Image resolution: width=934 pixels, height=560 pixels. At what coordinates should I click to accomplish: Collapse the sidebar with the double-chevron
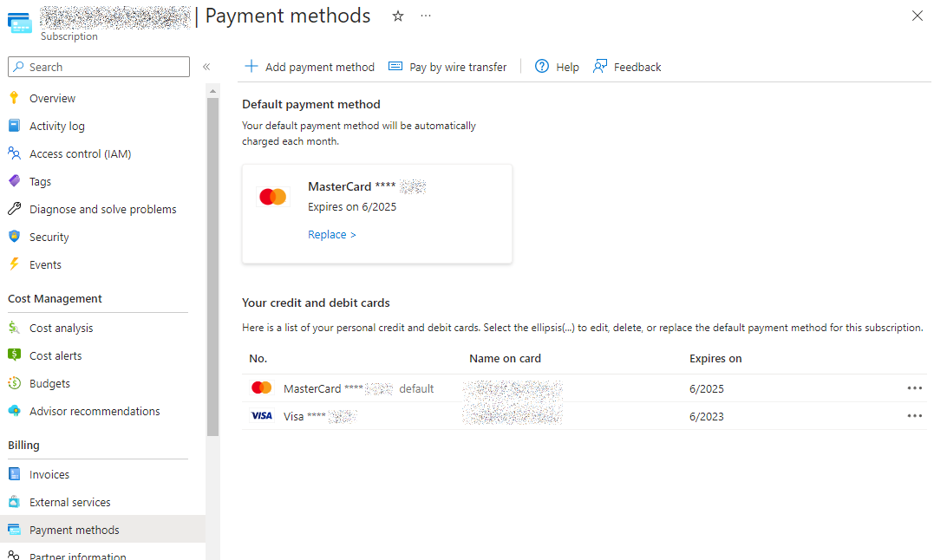[207, 66]
